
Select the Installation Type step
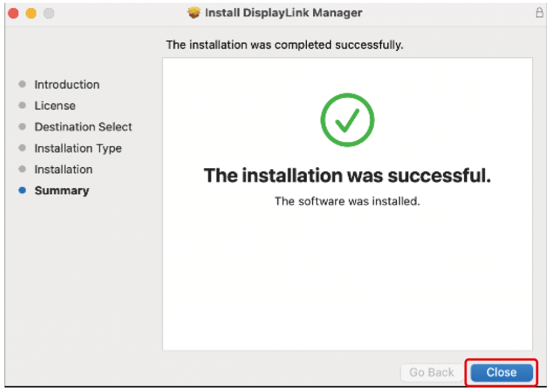pyautogui.click(x=78, y=148)
